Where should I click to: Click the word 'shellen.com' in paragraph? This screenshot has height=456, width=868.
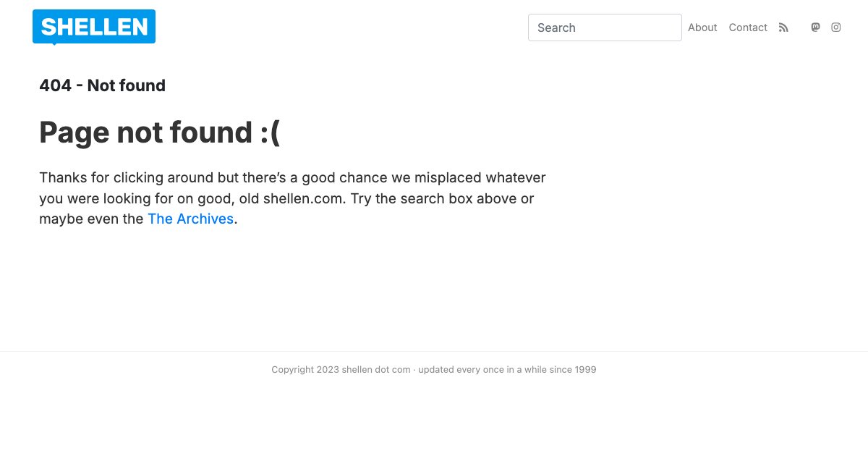[x=302, y=198]
